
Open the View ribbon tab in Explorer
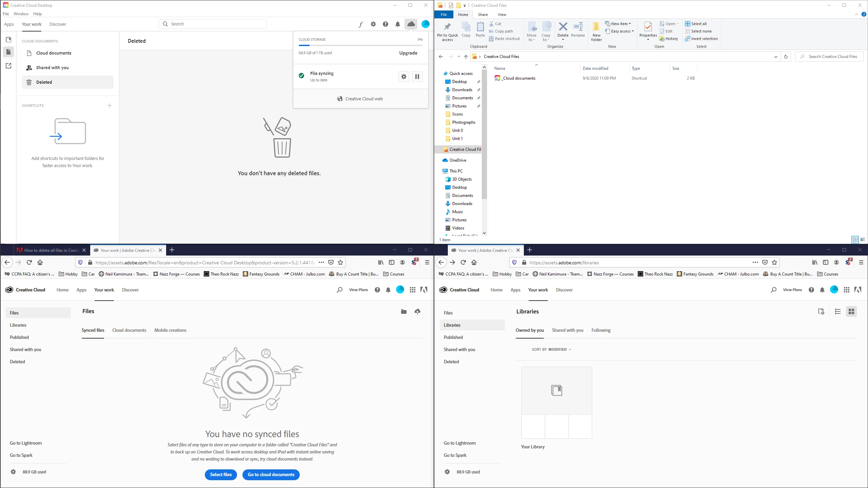point(502,15)
